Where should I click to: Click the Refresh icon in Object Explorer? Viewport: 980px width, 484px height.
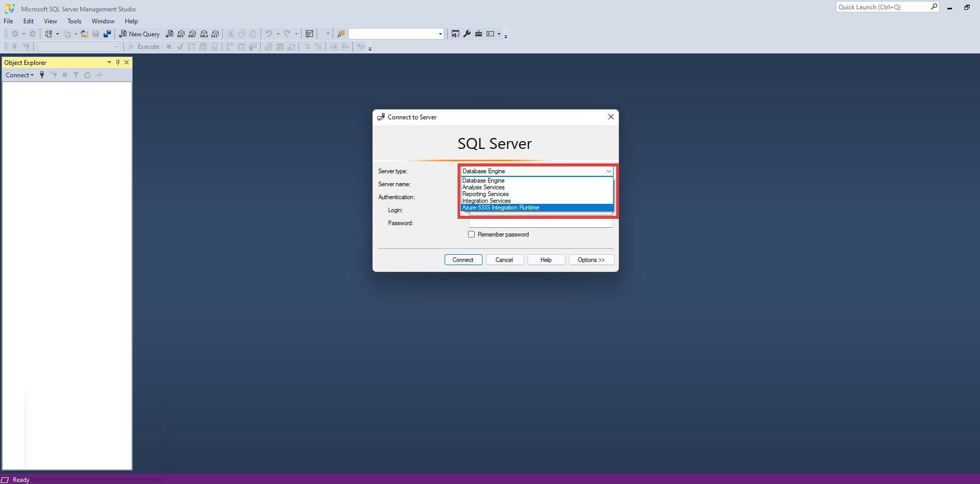87,75
